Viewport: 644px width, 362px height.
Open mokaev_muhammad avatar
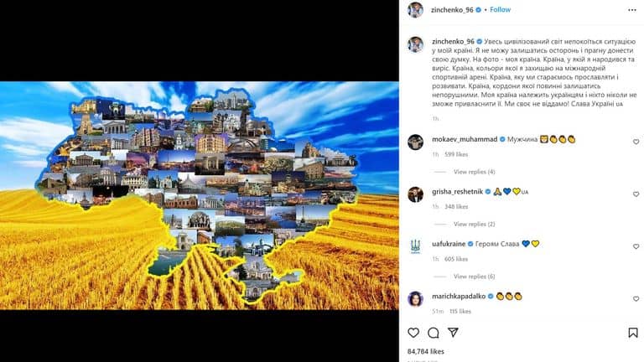pos(415,142)
